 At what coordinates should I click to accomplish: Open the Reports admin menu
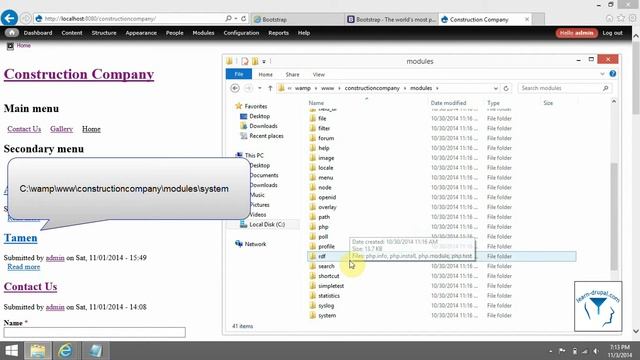click(278, 33)
